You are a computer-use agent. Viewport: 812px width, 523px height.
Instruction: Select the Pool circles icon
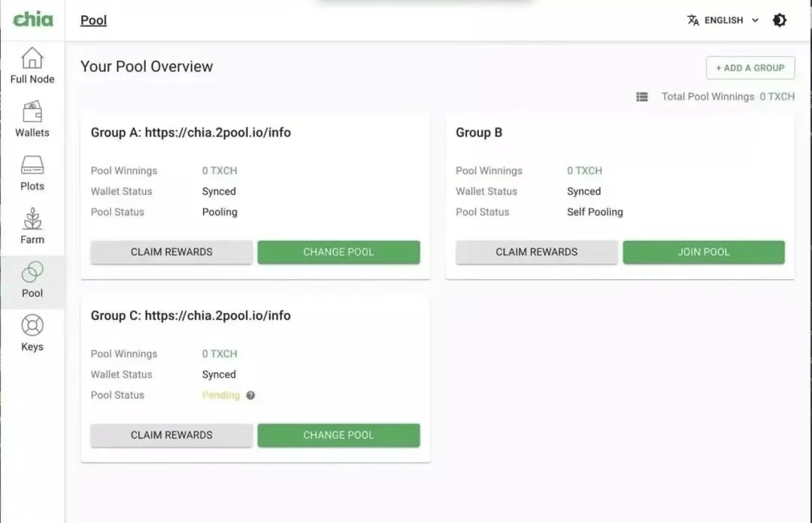coord(32,272)
